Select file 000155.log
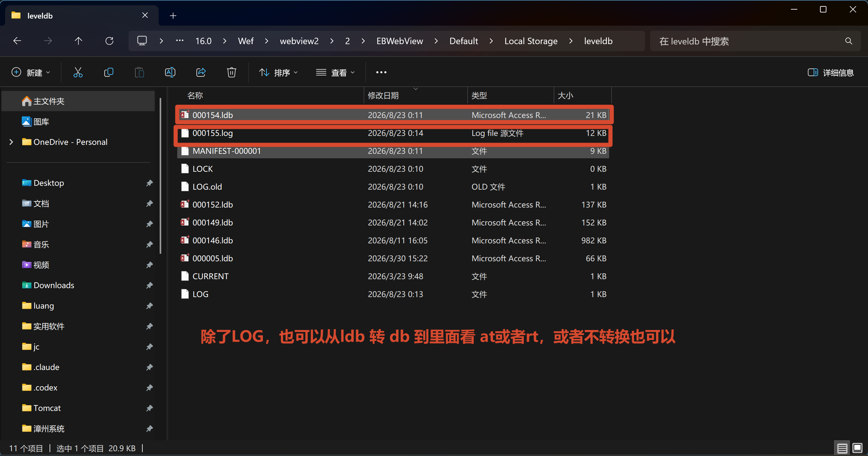The width and height of the screenshot is (868, 456). pos(393,133)
